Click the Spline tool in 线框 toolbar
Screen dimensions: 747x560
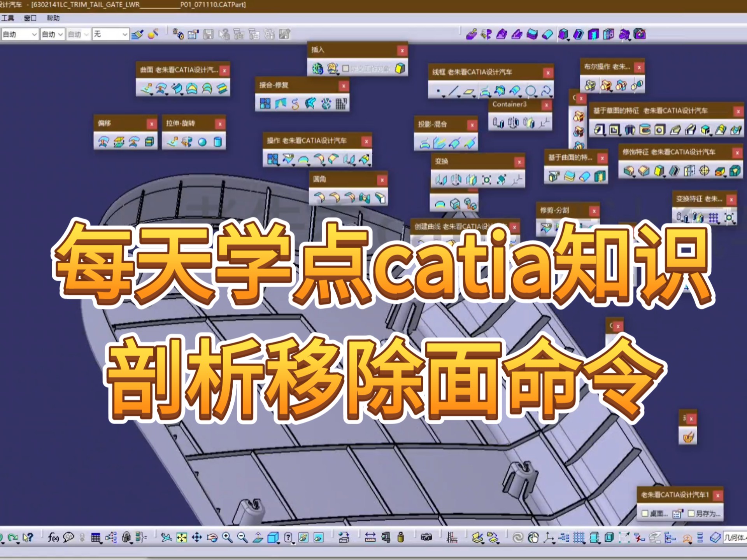[546, 91]
